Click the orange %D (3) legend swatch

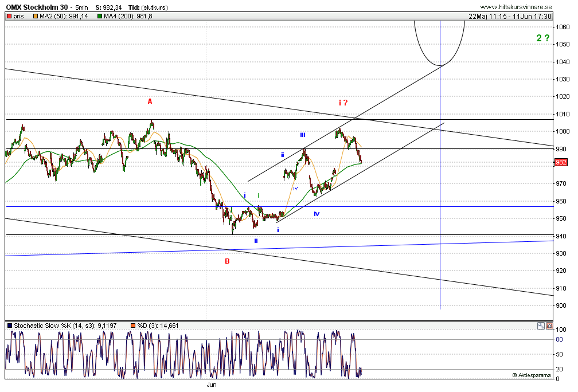pyautogui.click(x=133, y=326)
